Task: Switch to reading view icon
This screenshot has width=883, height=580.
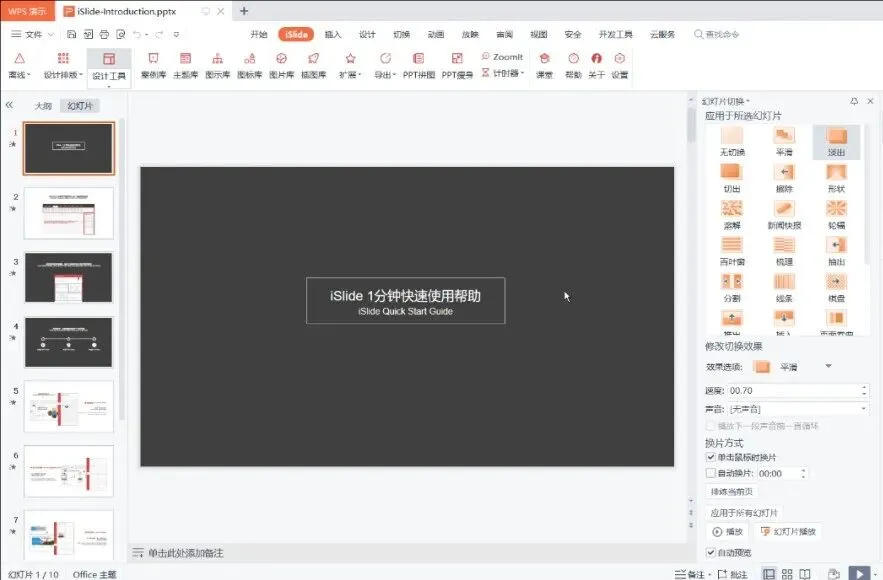Action: [x=805, y=574]
